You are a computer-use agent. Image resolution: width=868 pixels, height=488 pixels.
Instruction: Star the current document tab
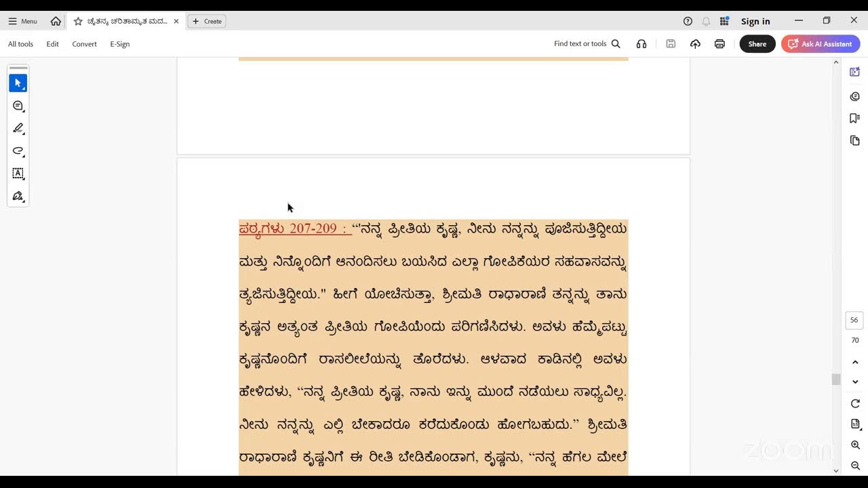coord(78,21)
